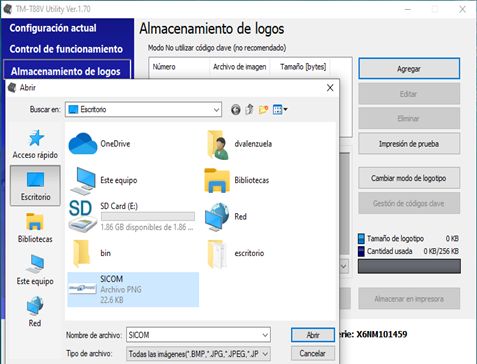Expand the Tipo de archivo filter dropdown
477x364 pixels.
pos(265,354)
